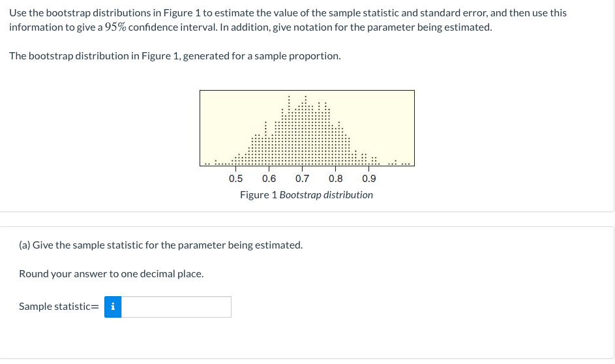Viewport: 615px width, 364px height.
Task: Click the bootstrap distribution dot plot image
Action: pyautogui.click(x=307, y=128)
